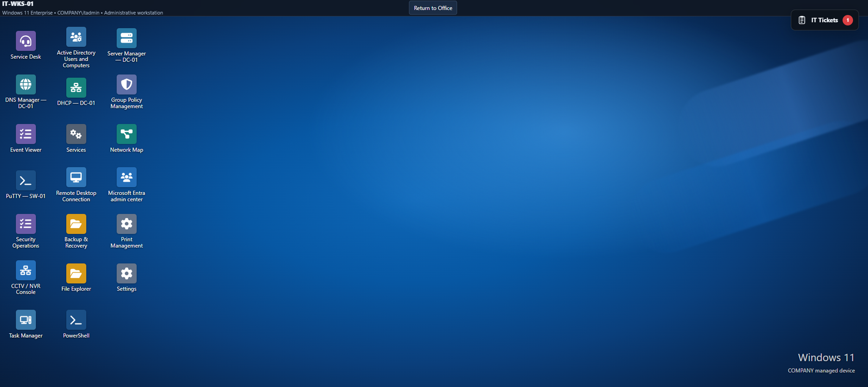Viewport: 868px width, 387px height.
Task: Open the Services desktop icon
Action: point(76,134)
